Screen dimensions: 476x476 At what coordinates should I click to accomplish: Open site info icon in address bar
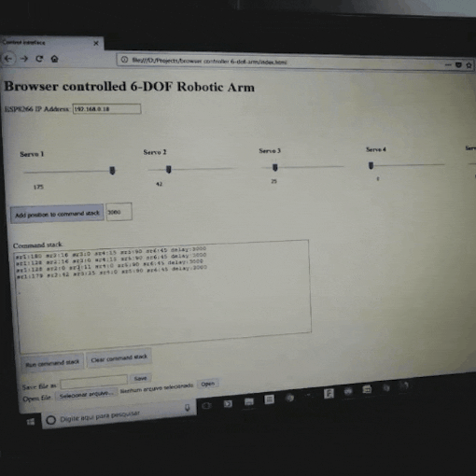tap(124, 60)
